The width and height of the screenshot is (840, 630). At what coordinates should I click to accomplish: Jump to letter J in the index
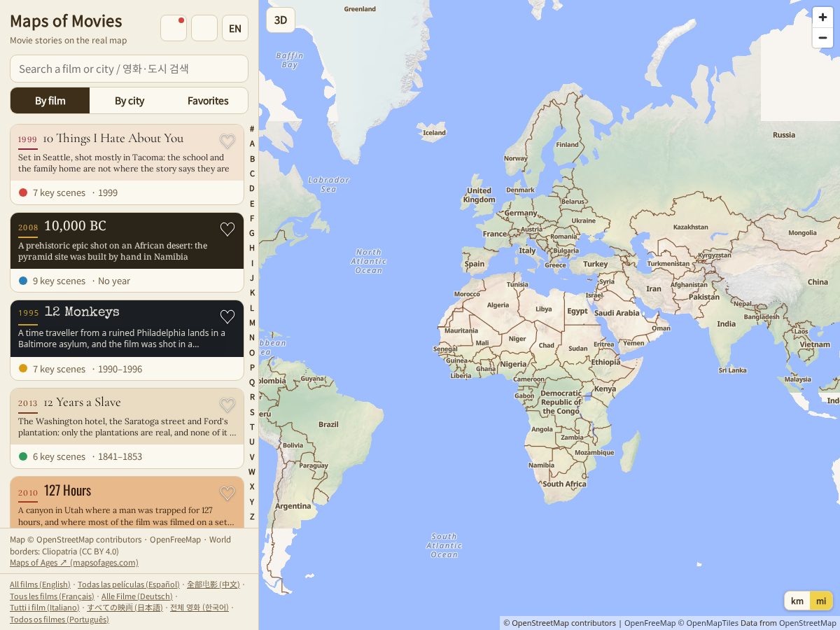coord(252,278)
